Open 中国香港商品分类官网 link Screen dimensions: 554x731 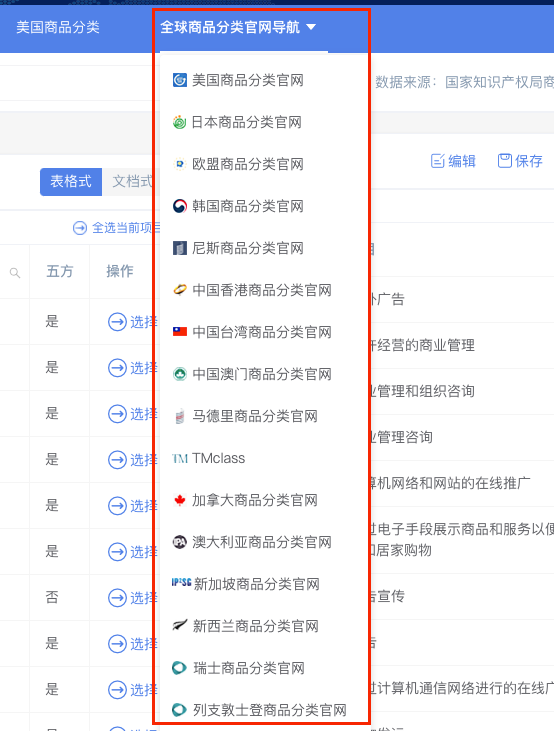point(262,290)
